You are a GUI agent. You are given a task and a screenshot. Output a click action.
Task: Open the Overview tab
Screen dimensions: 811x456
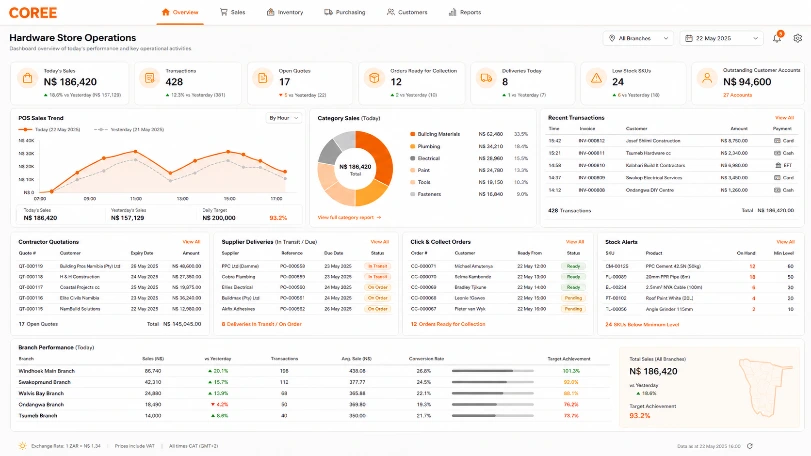[x=180, y=12]
